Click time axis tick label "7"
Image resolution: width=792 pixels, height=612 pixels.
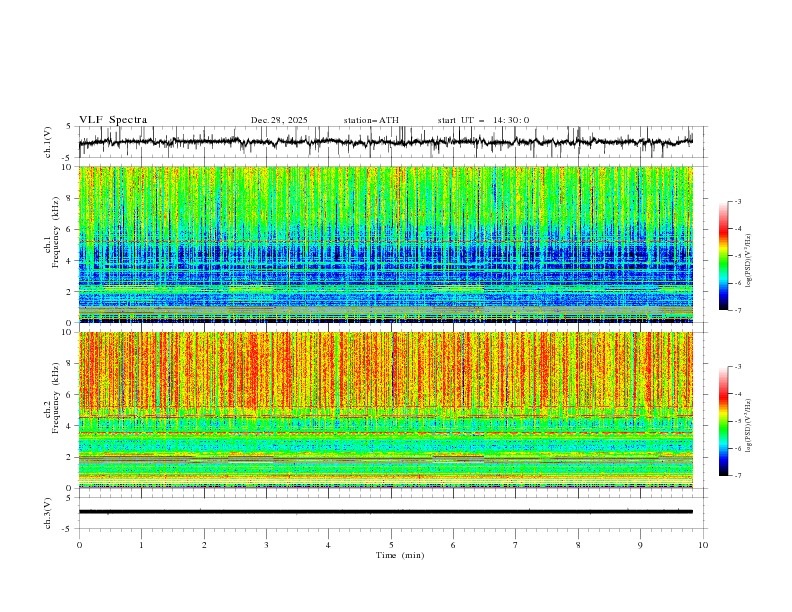516,545
